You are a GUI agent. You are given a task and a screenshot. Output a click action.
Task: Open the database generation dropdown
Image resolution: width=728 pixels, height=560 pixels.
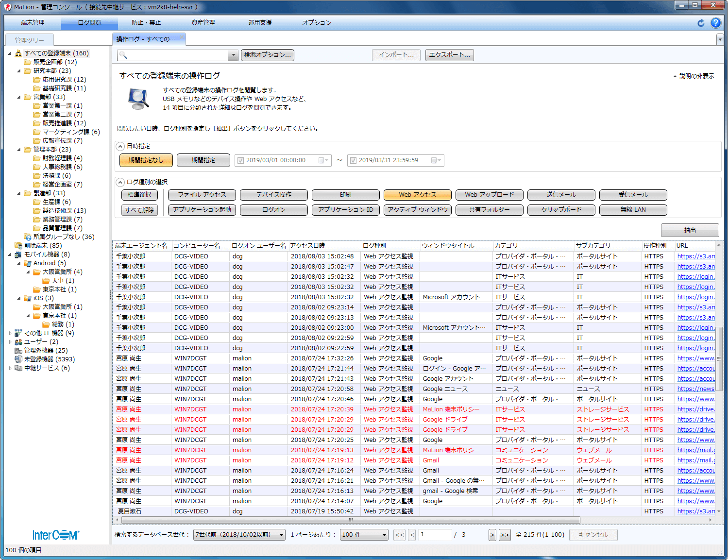(239, 535)
